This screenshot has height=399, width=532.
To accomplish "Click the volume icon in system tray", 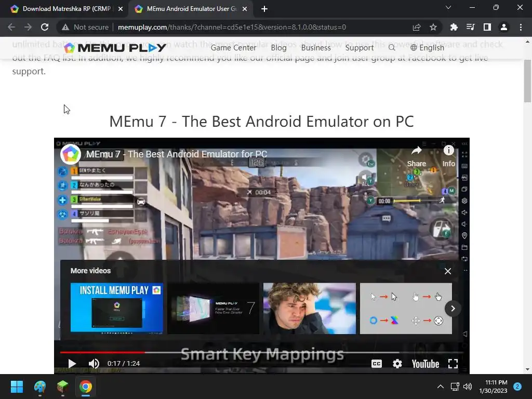I will (468, 387).
